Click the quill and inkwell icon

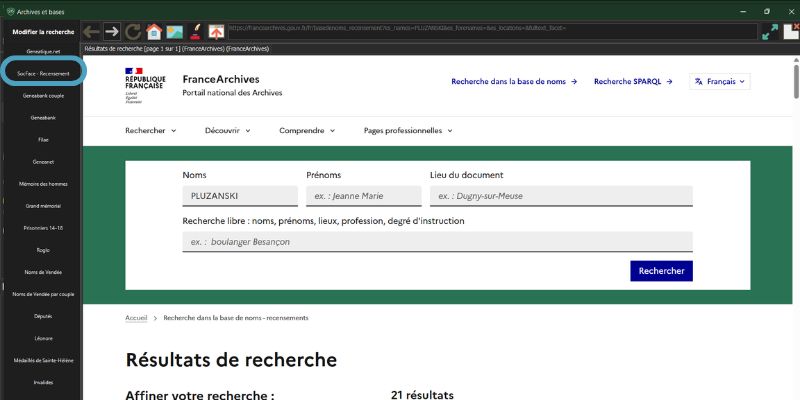coord(195,32)
